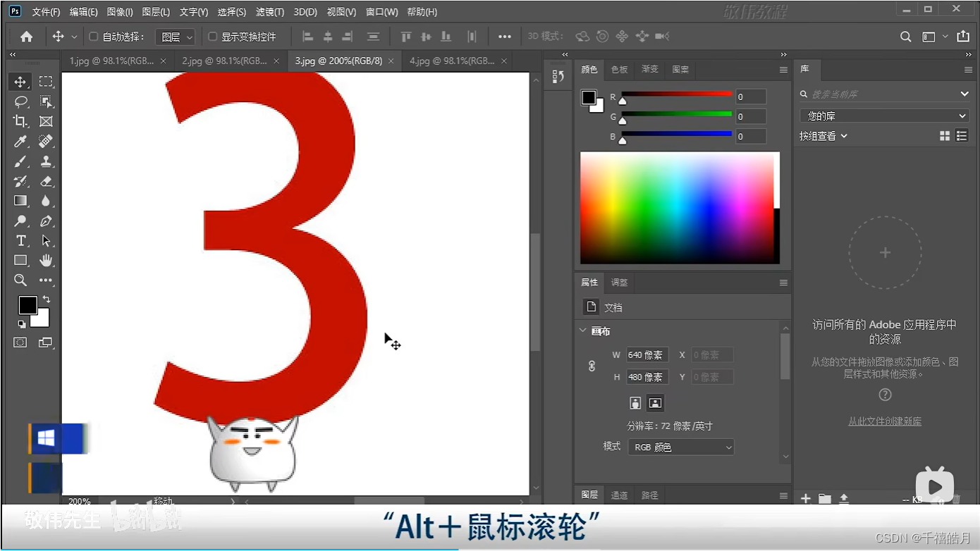Open the 按组查看 view dropdown

click(x=823, y=136)
